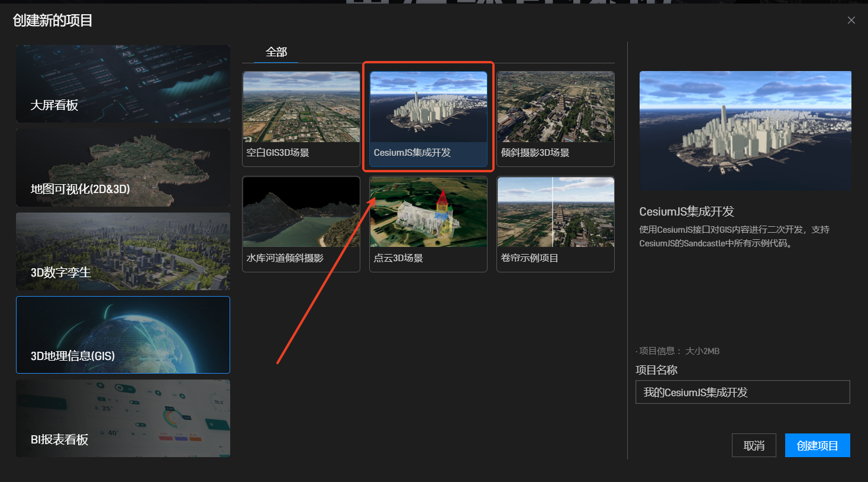This screenshot has height=482, width=868.
Task: Click the 点云3D场景 caption label
Action: coord(398,258)
